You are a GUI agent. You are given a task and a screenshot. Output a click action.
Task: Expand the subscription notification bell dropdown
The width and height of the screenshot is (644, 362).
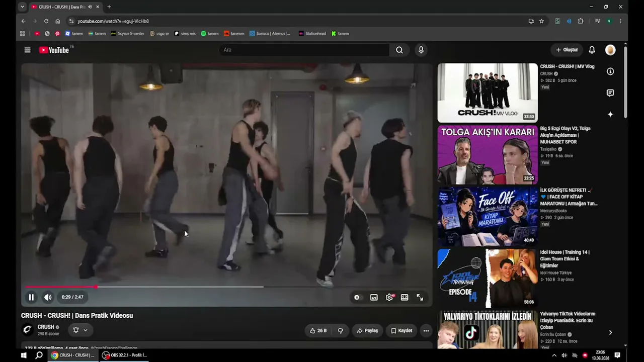(80, 330)
